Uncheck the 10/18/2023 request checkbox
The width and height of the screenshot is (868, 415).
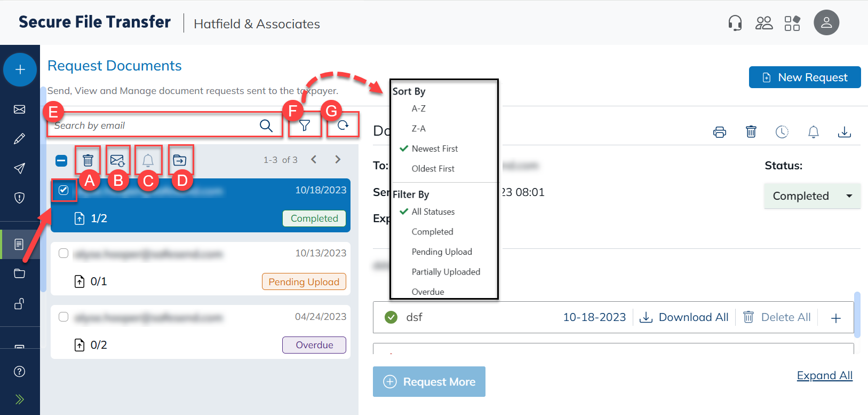63,190
